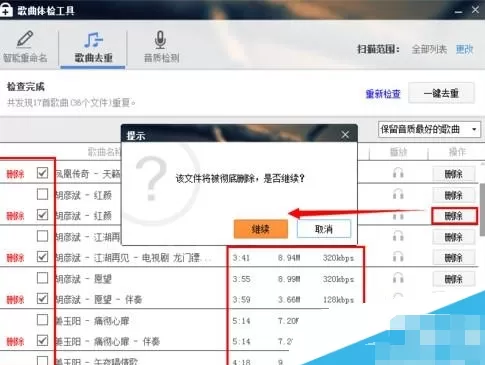This screenshot has width=485, height=365.
Task: Open the 音质检测 microphone tab
Action: pyautogui.click(x=161, y=47)
